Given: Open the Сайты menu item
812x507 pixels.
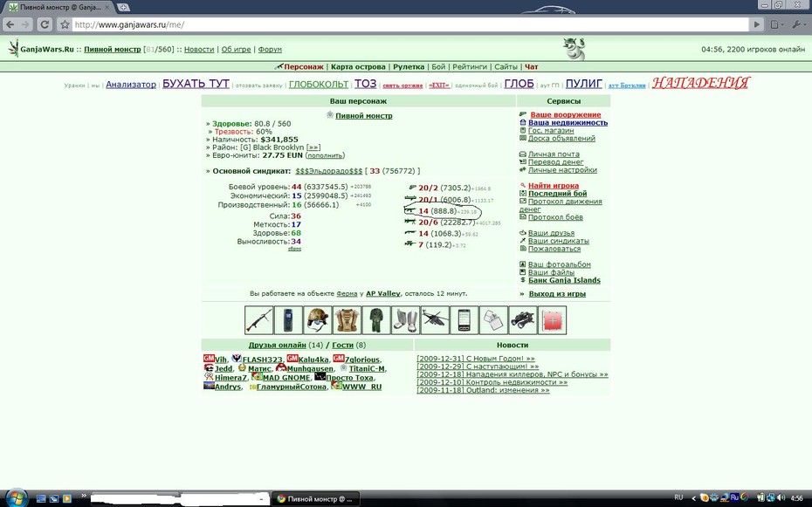Looking at the screenshot, I should [x=506, y=66].
